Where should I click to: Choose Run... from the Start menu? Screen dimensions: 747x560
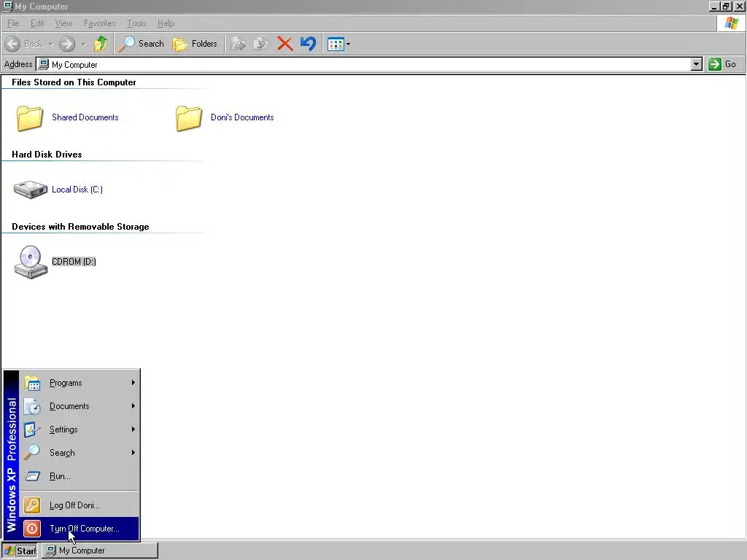80,476
